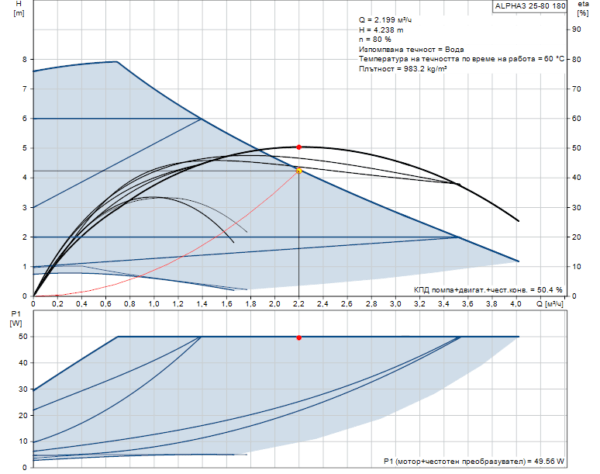The image size is (600, 474).
Task: Select the n = 80 % speed text
Action: tap(377, 40)
